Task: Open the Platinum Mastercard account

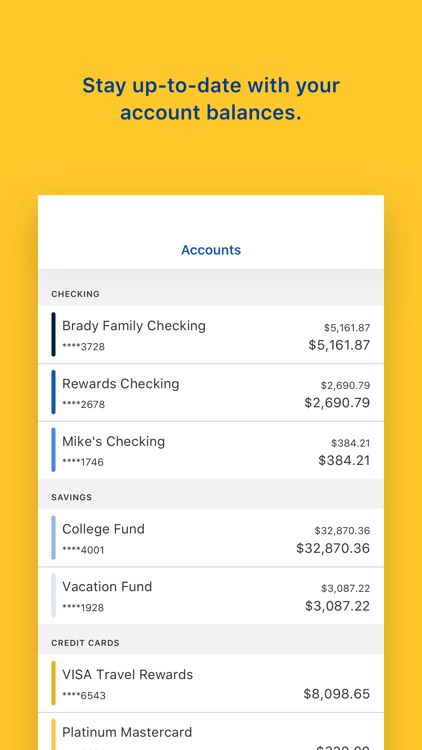Action: 211,731
